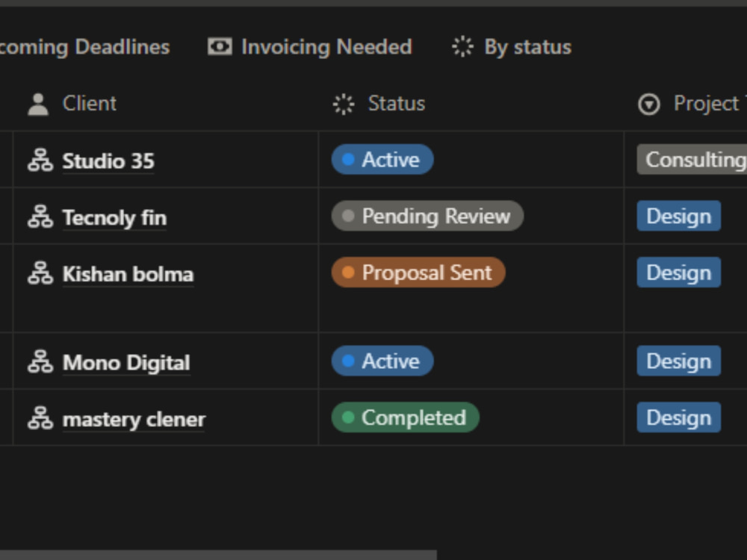Click the org-chart icon beside Kishan bolma
Screen dimensions: 747x560
pos(40,273)
